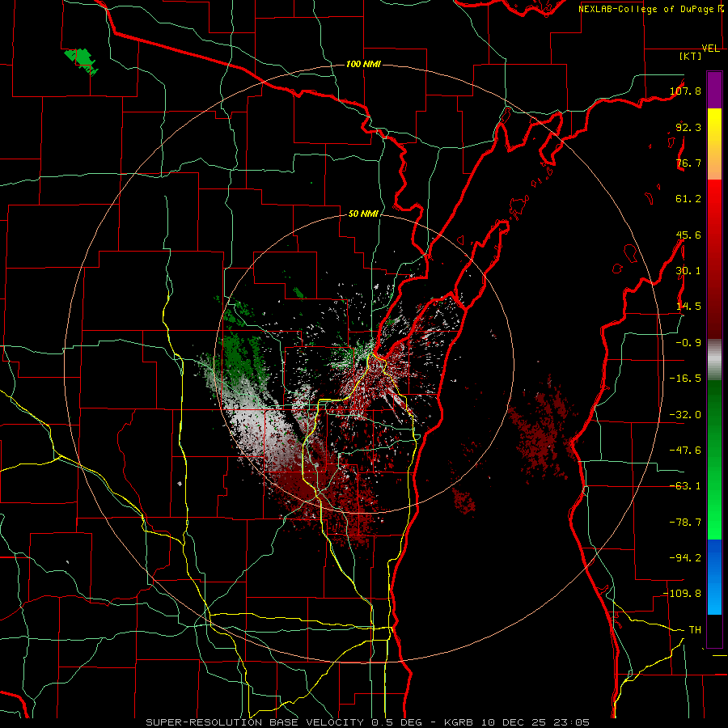
Task: Click the -0.9 velocity scale value
Action: point(688,343)
